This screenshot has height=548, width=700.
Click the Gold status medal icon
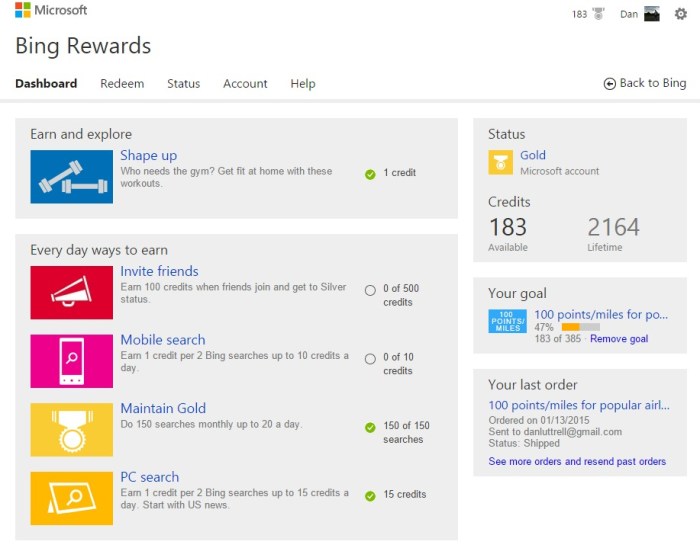click(500, 162)
